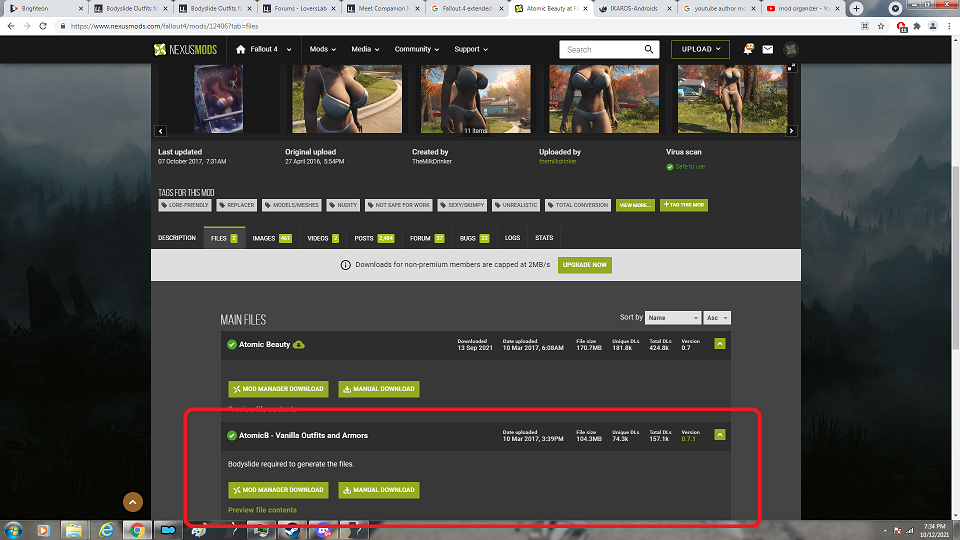Switch to the STATS tab

[x=544, y=238]
